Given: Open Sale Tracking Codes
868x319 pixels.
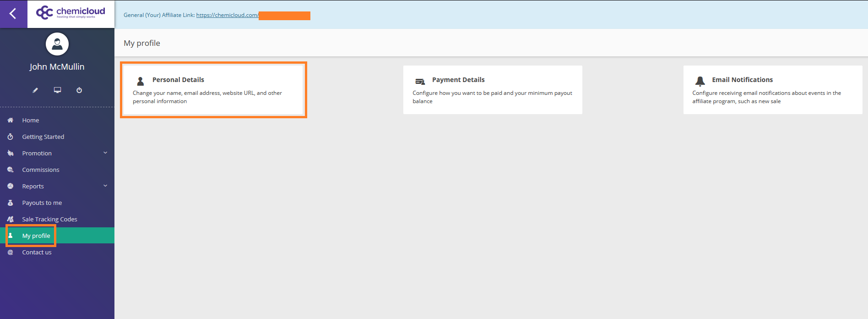Looking at the screenshot, I should tap(49, 219).
